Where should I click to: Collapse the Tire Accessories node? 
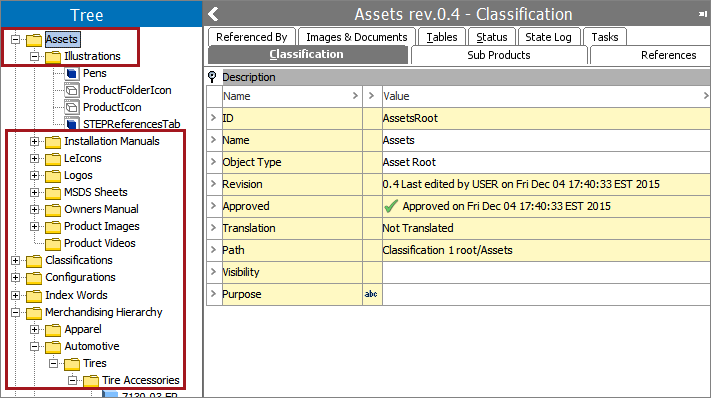tap(72, 380)
